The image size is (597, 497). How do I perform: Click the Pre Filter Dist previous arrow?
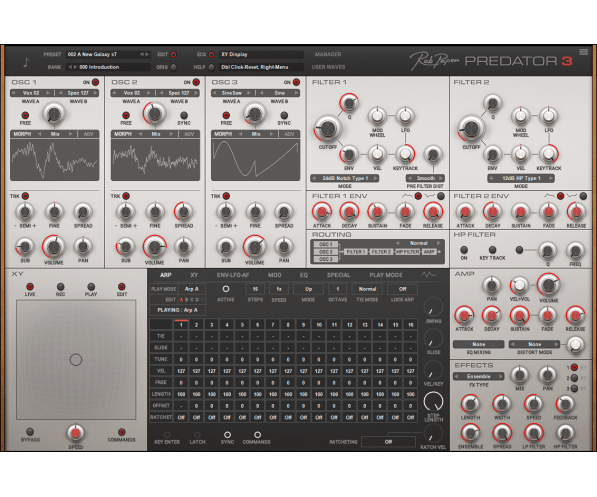click(410, 178)
